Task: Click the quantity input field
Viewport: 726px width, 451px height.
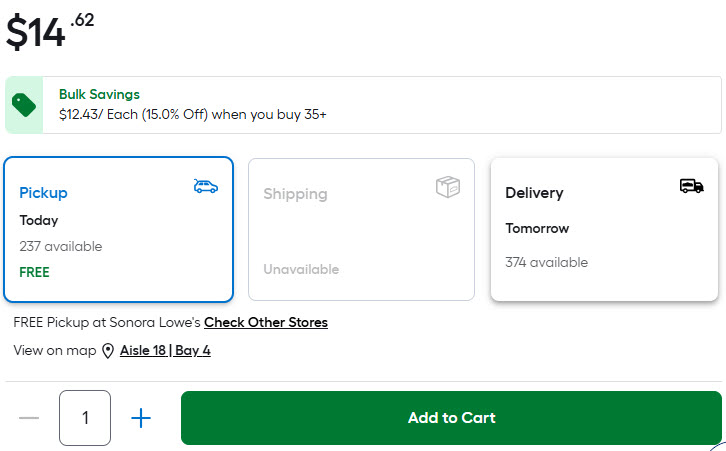Action: [x=85, y=418]
